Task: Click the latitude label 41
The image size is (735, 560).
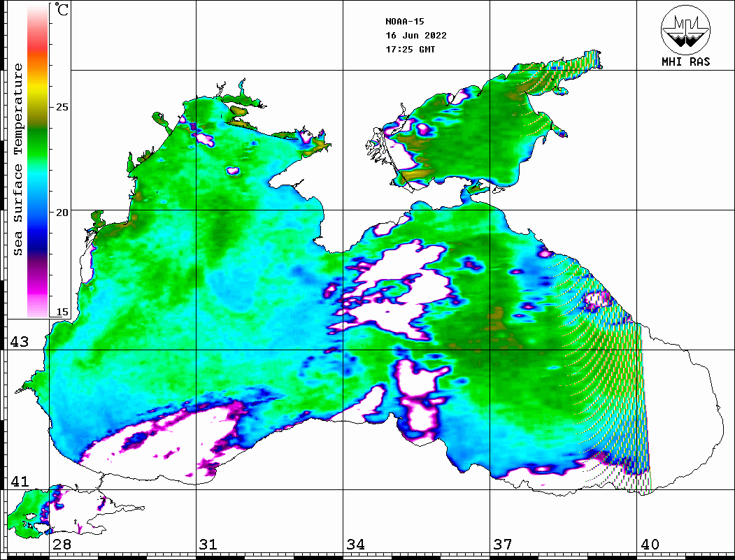Action: [19, 481]
